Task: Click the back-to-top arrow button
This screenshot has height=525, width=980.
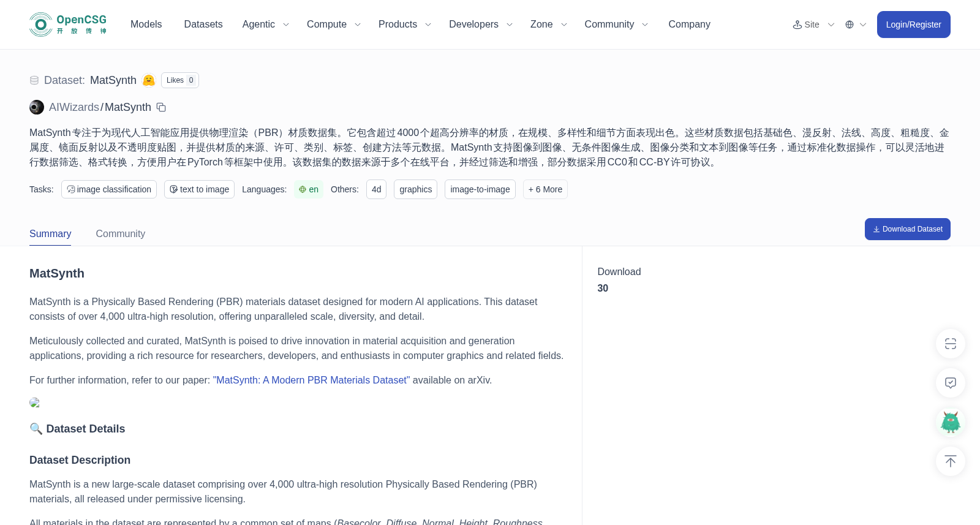Action: [951, 461]
